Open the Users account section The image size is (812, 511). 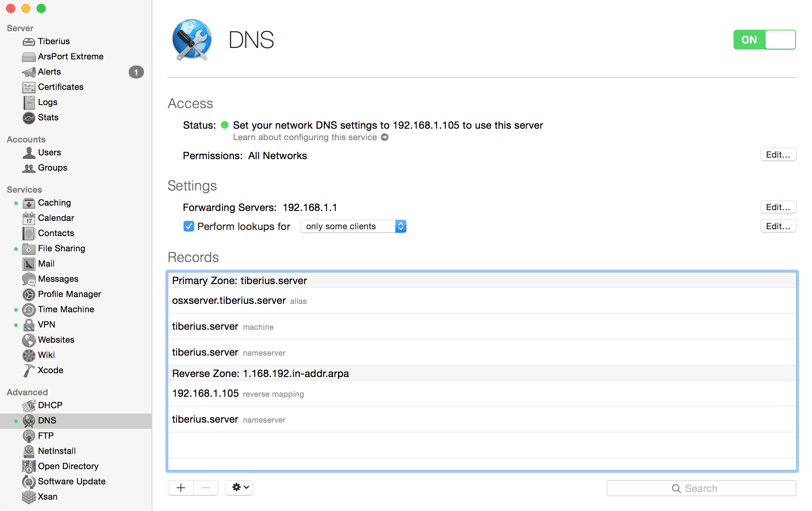pyautogui.click(x=50, y=152)
